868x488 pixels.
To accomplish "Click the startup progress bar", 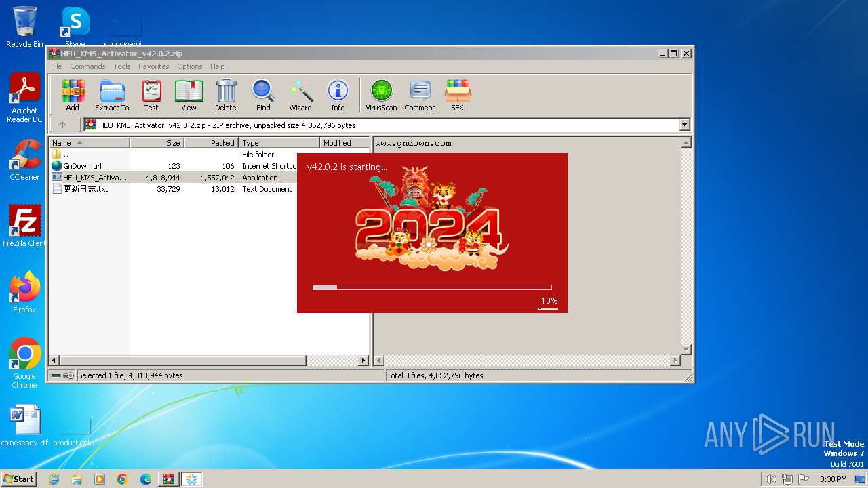I will tap(432, 287).
